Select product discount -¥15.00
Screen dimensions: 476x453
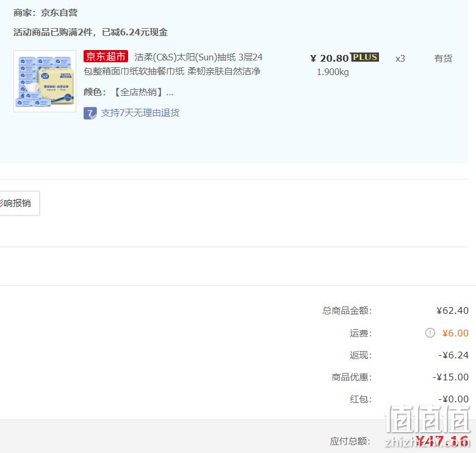click(x=450, y=377)
